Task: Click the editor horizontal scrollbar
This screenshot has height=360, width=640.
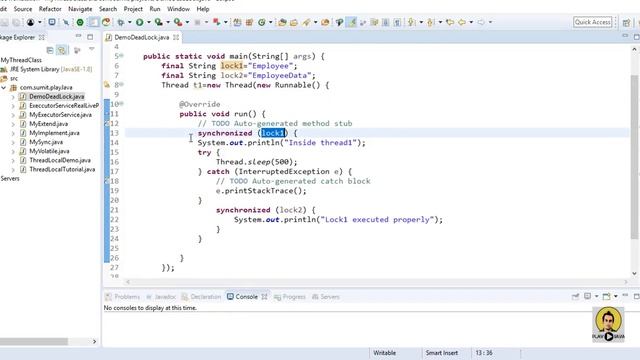Action: (376, 282)
